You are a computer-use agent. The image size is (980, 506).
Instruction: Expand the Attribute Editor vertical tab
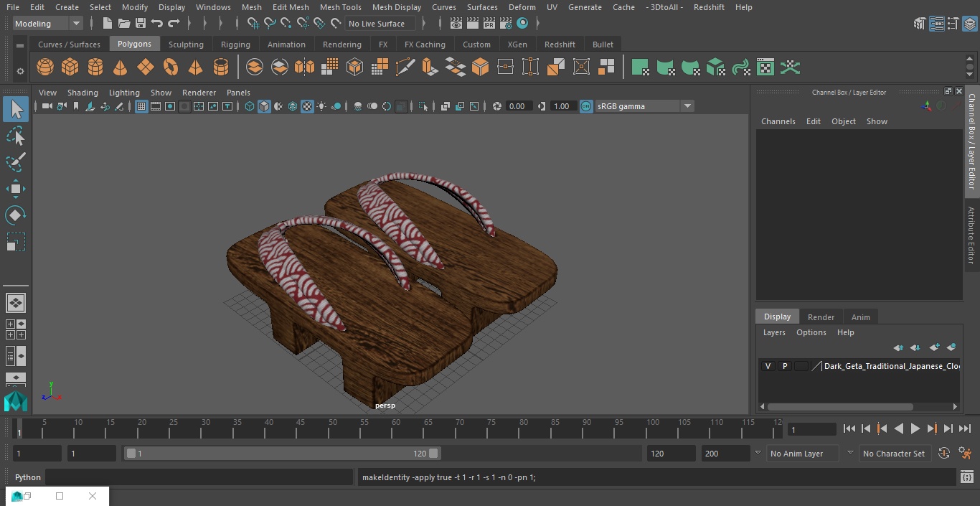(x=972, y=235)
